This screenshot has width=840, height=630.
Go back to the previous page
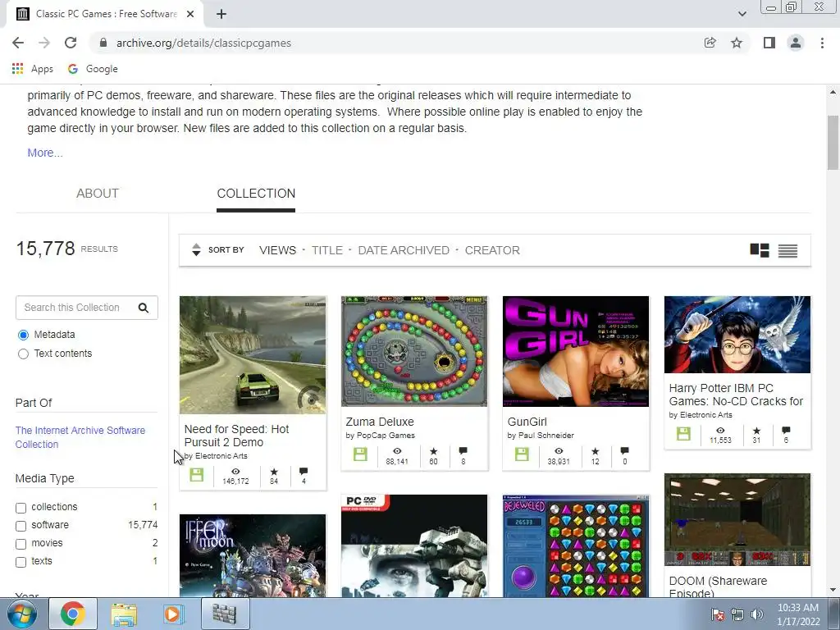[18, 43]
